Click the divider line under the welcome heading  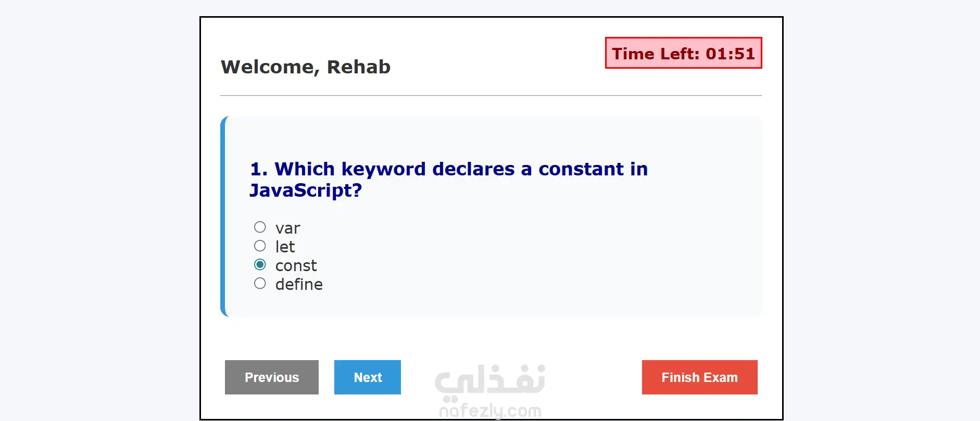tap(491, 96)
